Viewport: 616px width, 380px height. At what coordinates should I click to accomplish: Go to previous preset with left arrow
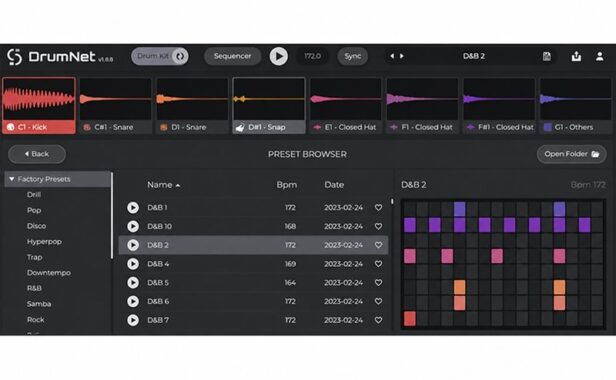point(392,56)
